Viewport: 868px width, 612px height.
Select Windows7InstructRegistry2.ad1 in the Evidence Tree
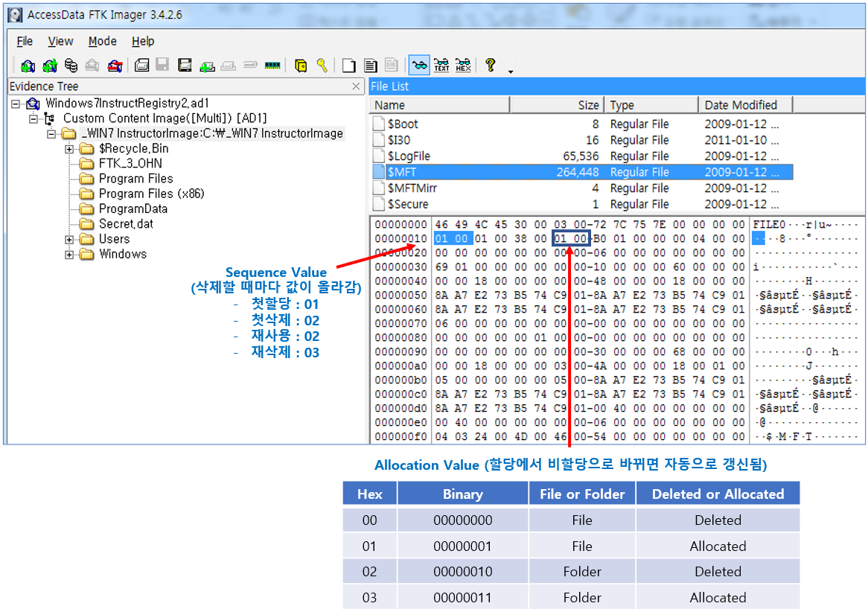127,103
